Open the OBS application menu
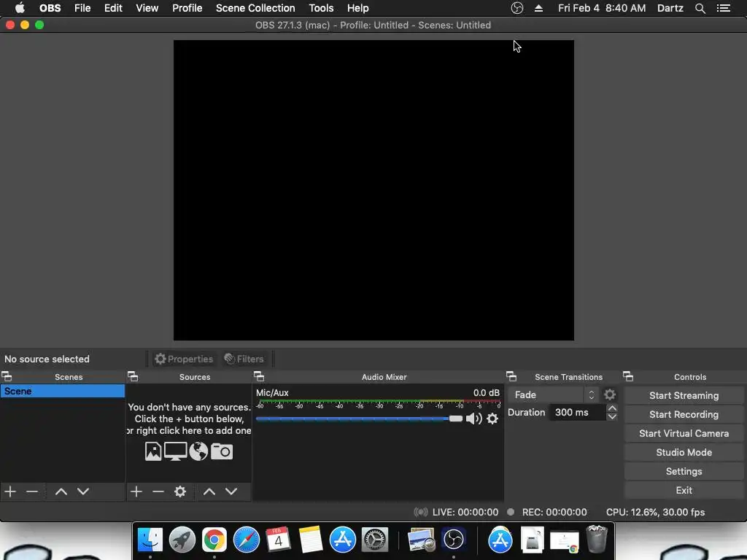 point(50,8)
